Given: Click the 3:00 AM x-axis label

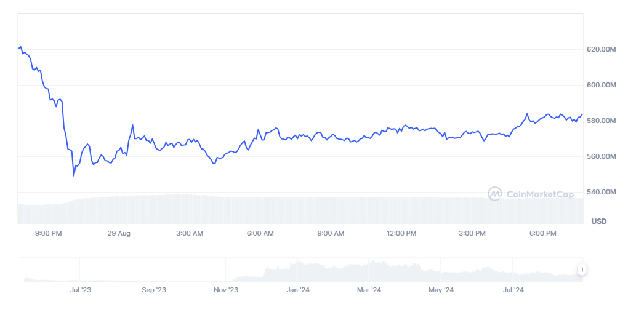Looking at the screenshot, I should (190, 233).
